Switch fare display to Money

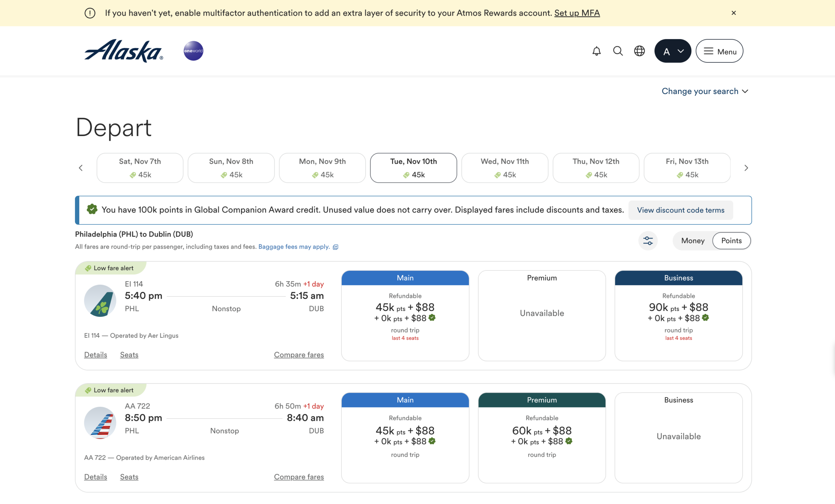tap(693, 241)
